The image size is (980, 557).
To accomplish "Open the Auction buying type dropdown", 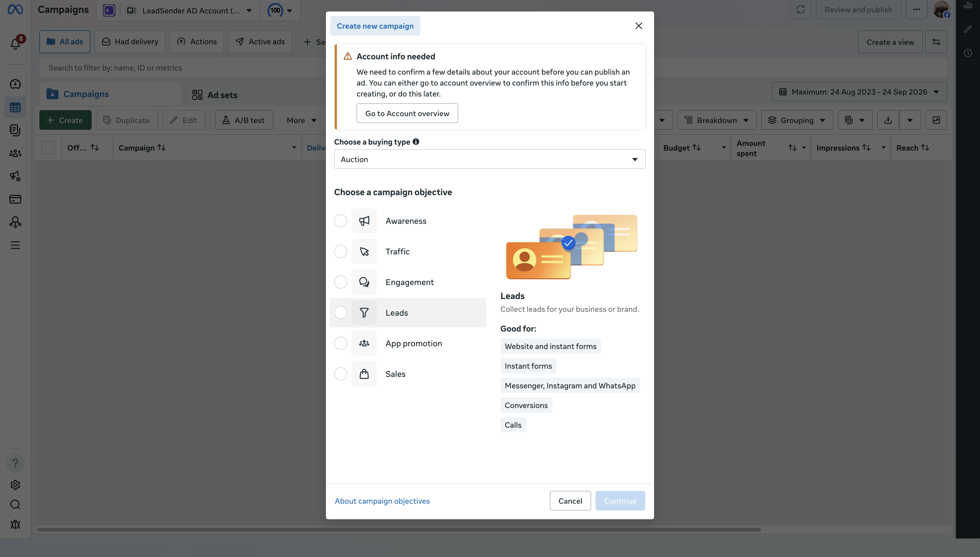I will (490, 159).
